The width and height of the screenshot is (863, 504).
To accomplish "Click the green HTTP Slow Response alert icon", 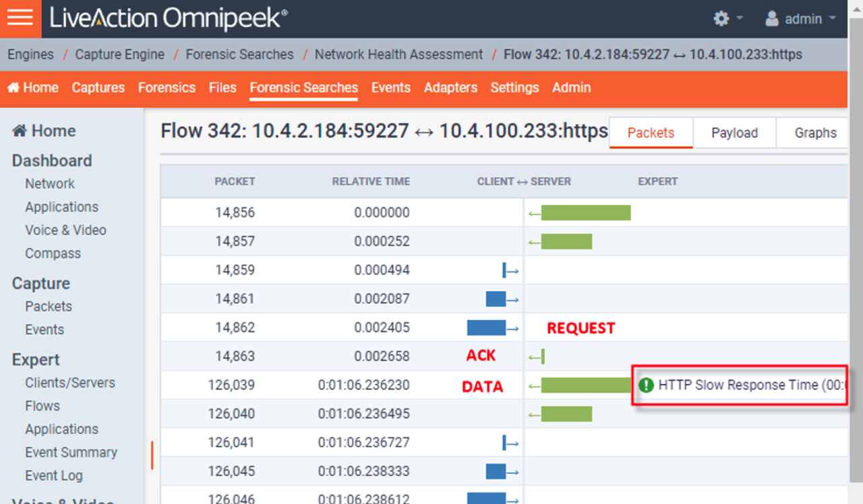I will [x=646, y=385].
